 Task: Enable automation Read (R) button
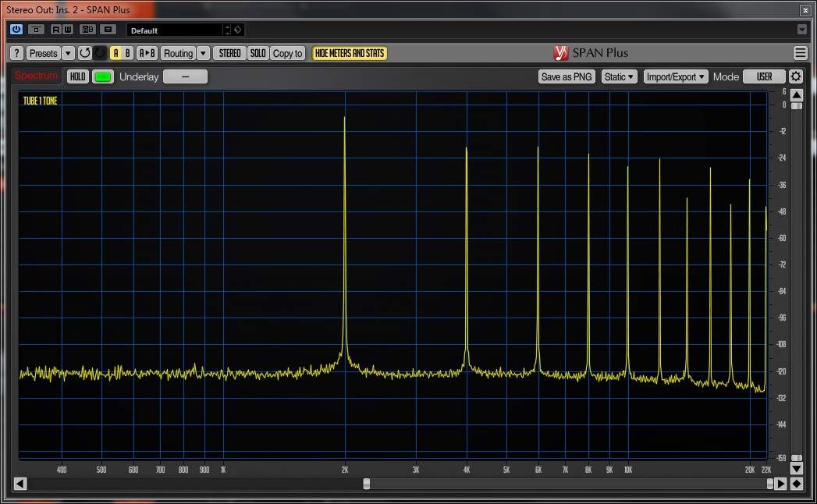pos(57,30)
